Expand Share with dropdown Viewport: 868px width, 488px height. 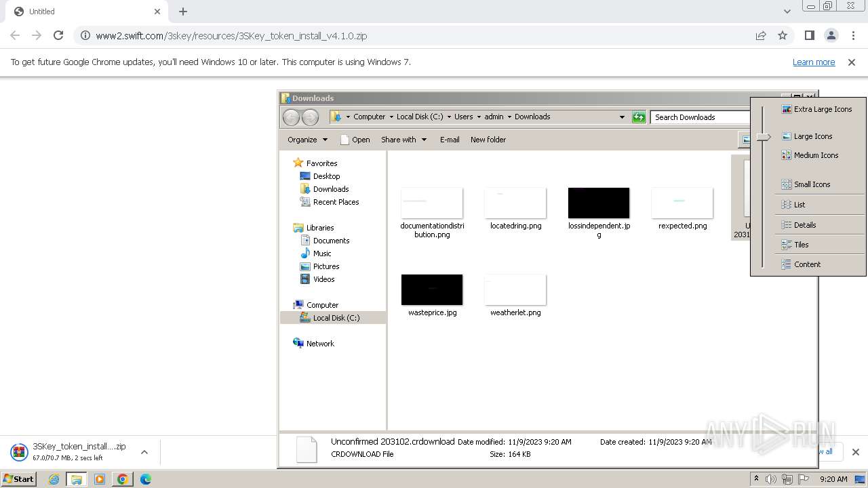[403, 140]
